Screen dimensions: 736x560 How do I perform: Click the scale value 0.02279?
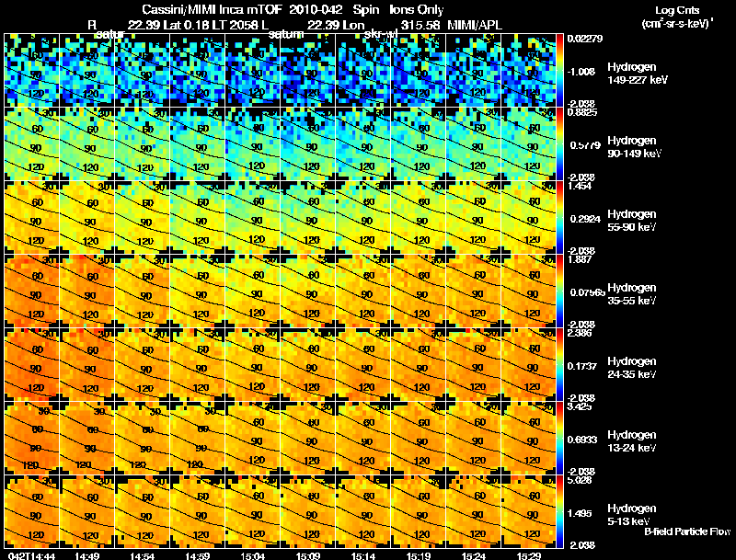point(585,39)
